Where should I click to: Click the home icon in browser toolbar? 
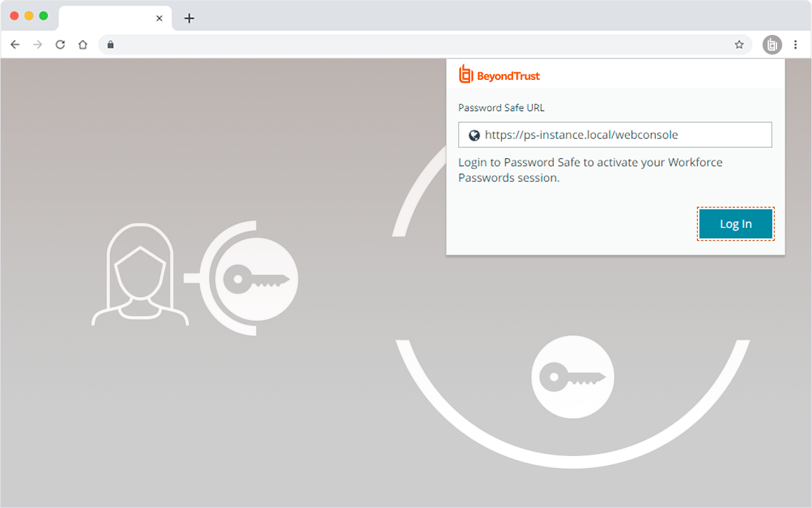coord(82,44)
